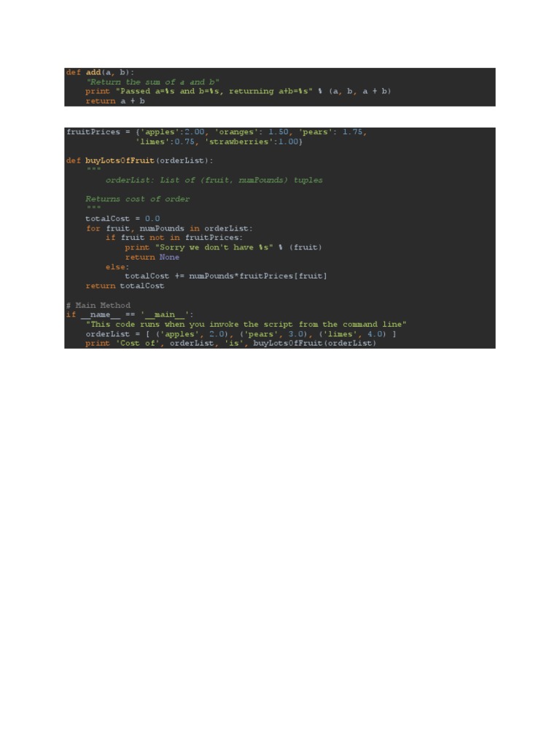The image size is (560, 747).
Task: Click the 'fruitPrices = {' dictionary line
Action: coord(217,132)
